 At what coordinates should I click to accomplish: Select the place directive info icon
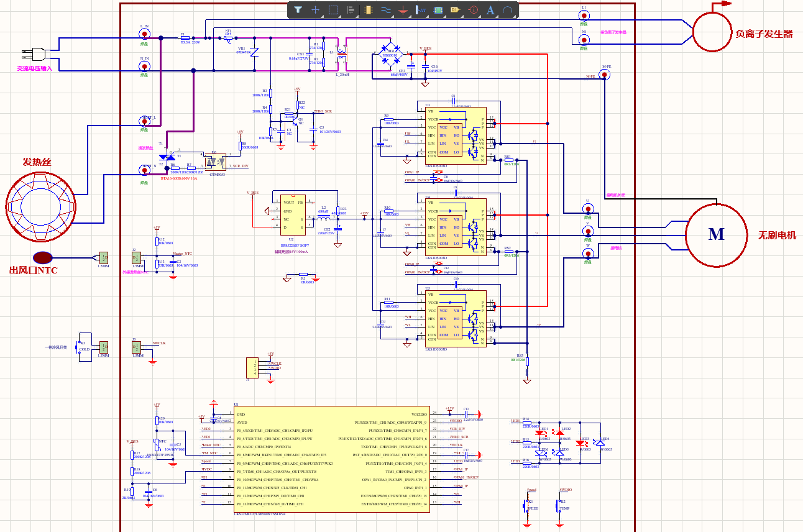point(473,10)
